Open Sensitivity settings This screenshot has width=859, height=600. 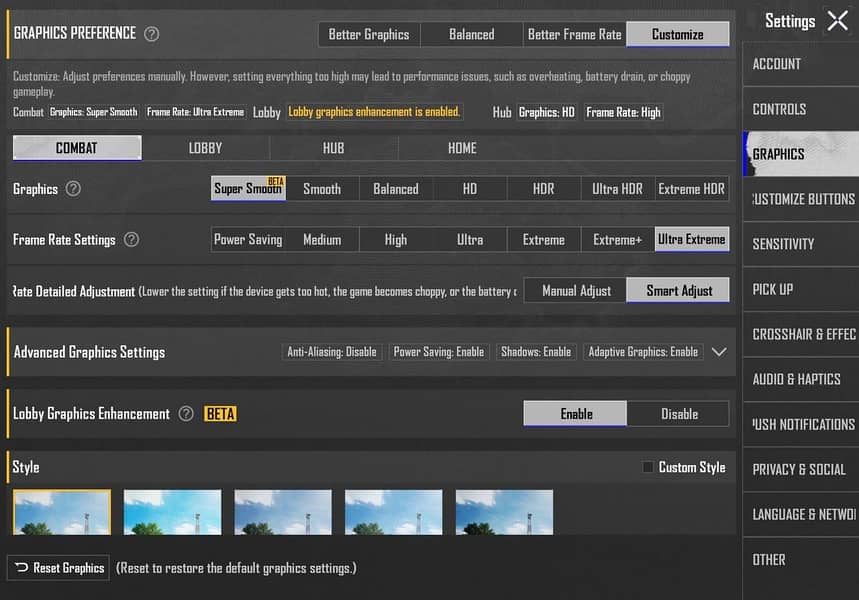tap(801, 244)
